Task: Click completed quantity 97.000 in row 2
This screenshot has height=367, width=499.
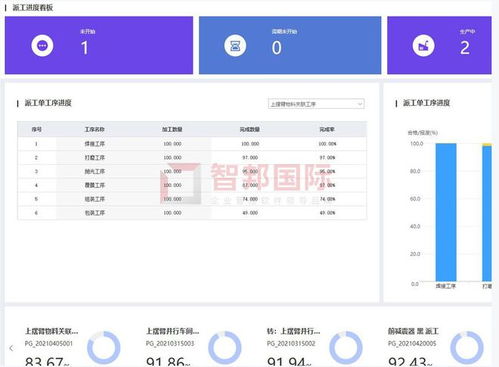Action: 250,157
